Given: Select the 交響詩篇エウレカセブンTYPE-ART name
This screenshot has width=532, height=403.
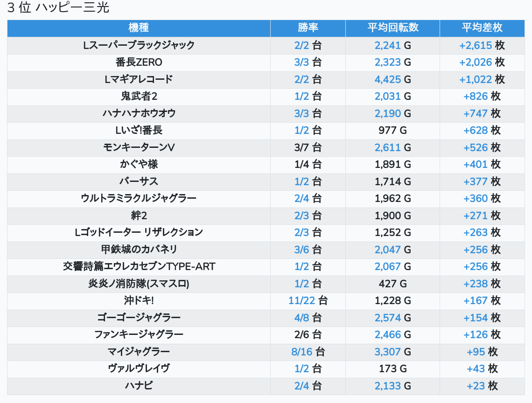Looking at the screenshot, I should pos(139,267).
